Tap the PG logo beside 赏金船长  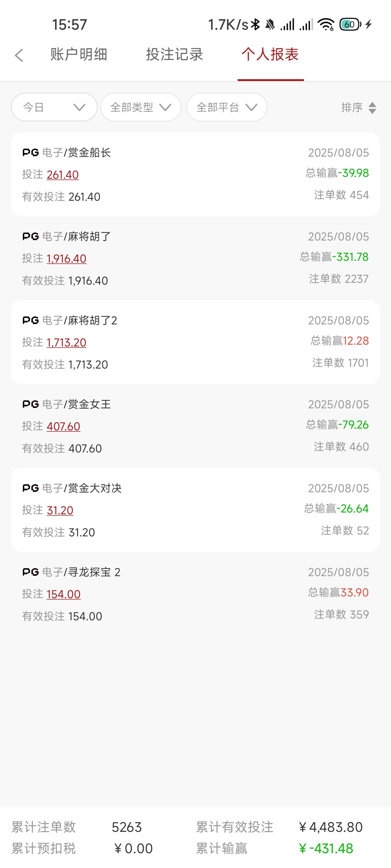(x=31, y=153)
